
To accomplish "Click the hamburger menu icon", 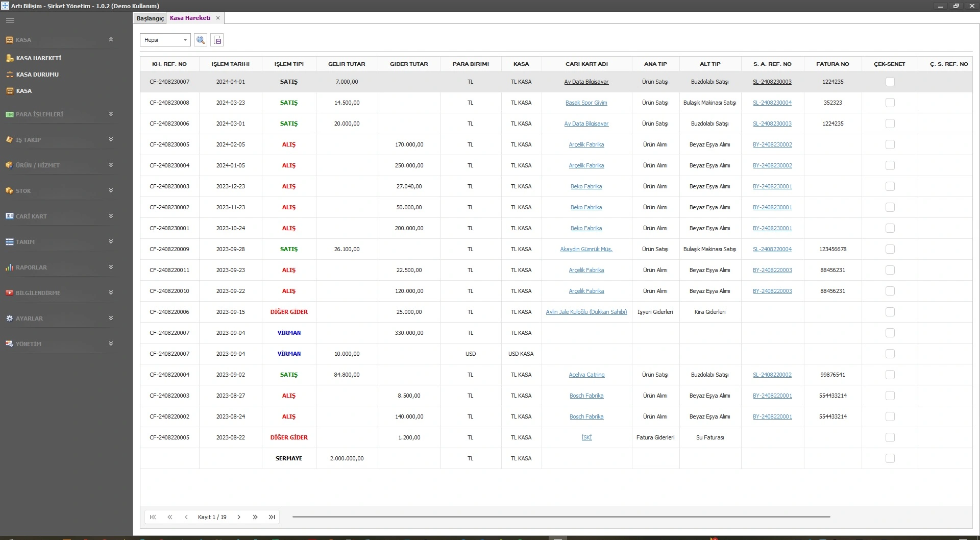I will point(10,21).
